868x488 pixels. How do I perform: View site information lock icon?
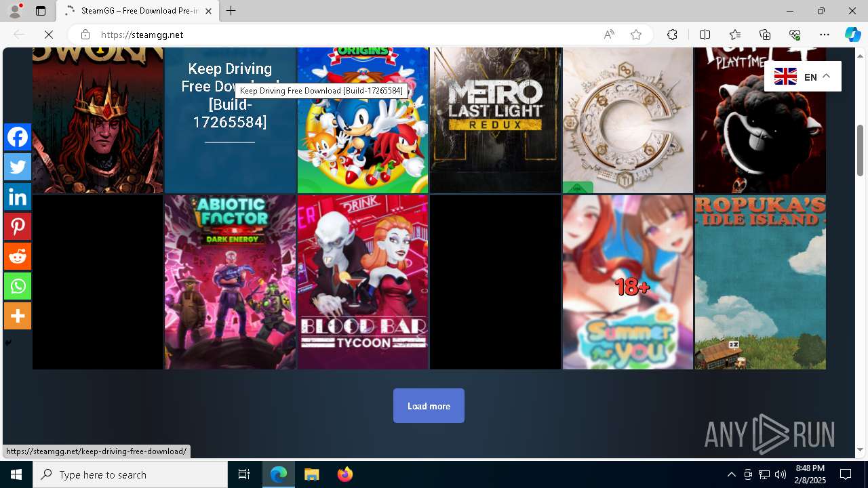tap(85, 35)
